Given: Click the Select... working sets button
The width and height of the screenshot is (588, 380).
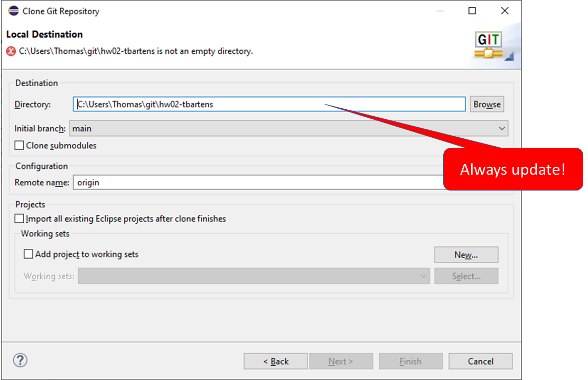Looking at the screenshot, I should 466,276.
